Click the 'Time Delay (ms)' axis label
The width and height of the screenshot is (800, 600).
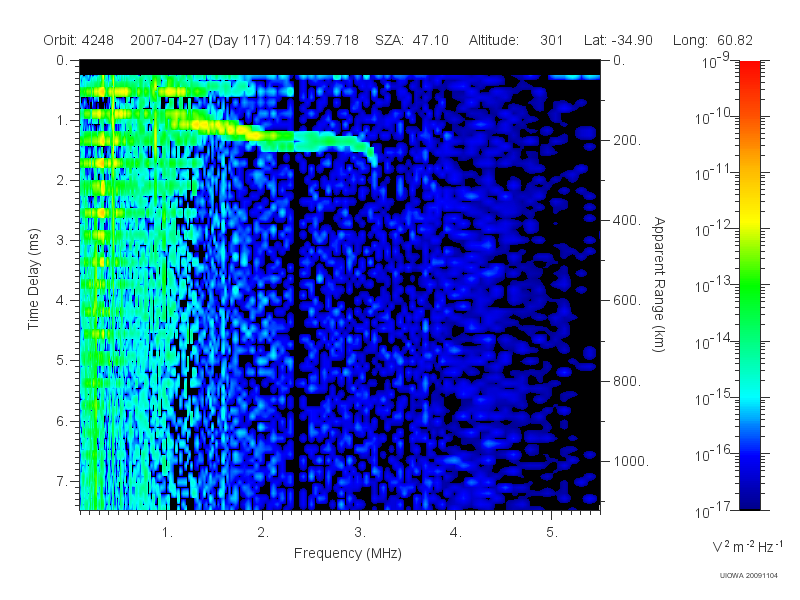34,280
